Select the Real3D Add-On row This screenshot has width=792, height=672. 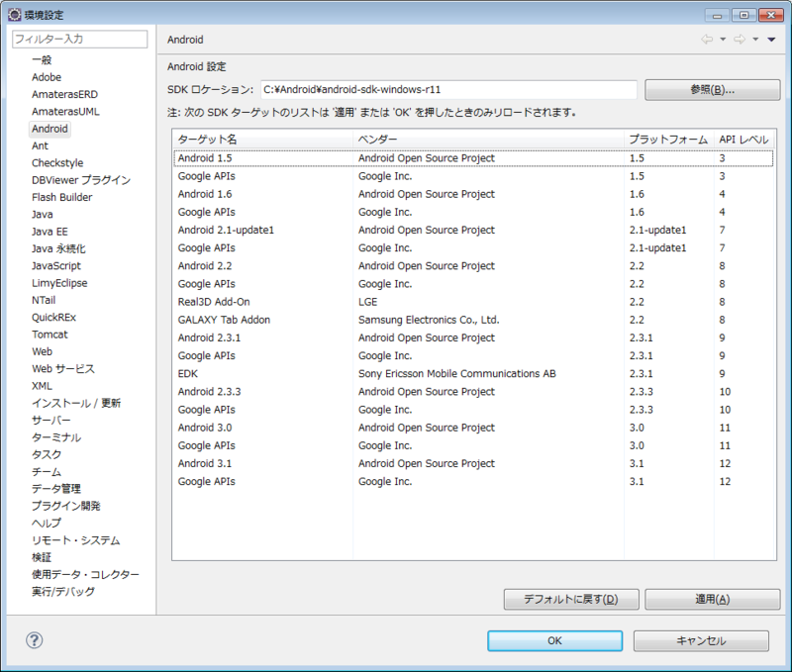click(x=473, y=302)
